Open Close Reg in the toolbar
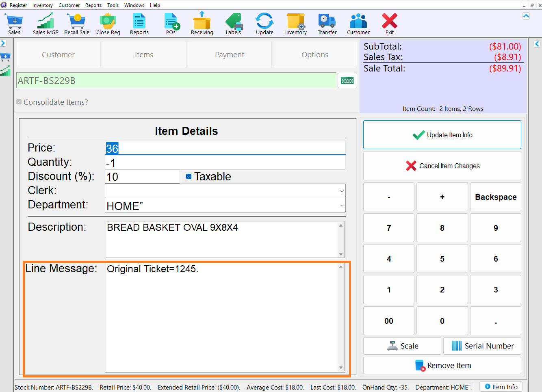Screen dimensions: 542x392 click(x=108, y=24)
